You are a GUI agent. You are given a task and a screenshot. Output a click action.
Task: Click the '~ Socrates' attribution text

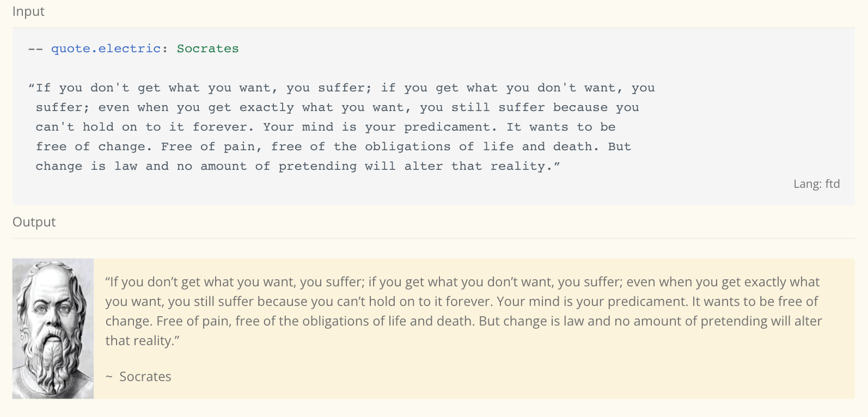pos(138,377)
